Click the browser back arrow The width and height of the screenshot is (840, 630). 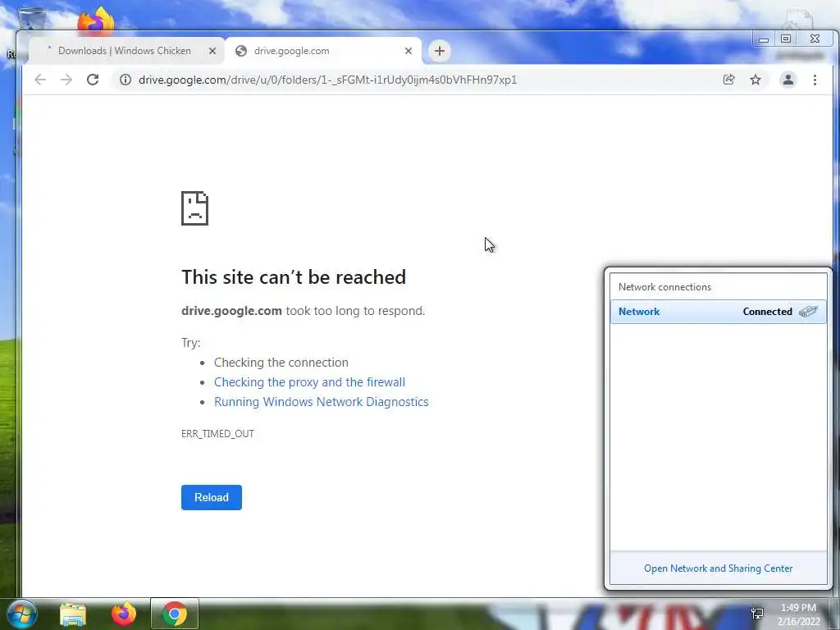[x=40, y=80]
